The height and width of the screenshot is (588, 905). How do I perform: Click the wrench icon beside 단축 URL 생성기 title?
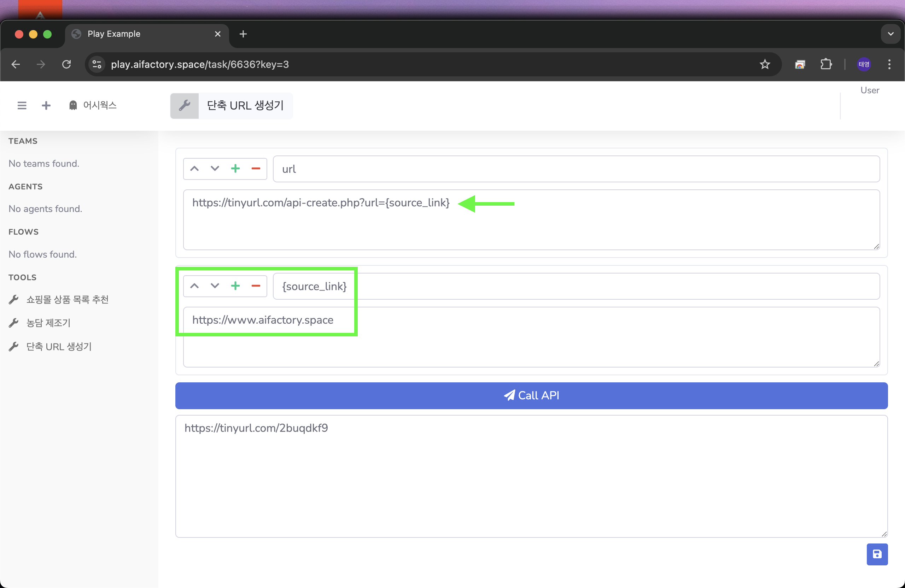pyautogui.click(x=185, y=106)
